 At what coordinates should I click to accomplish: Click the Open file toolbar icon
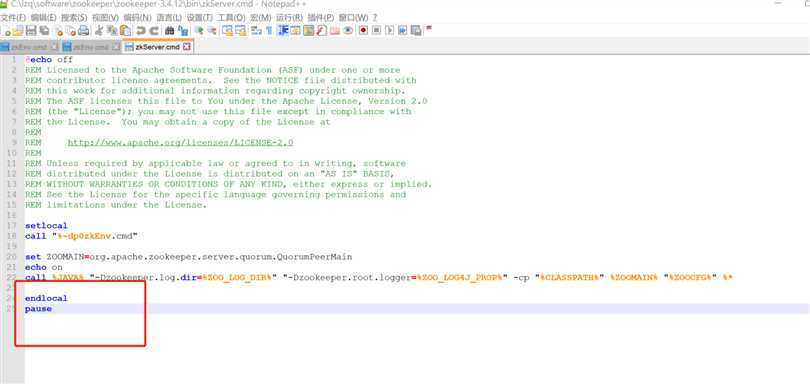click(18, 30)
